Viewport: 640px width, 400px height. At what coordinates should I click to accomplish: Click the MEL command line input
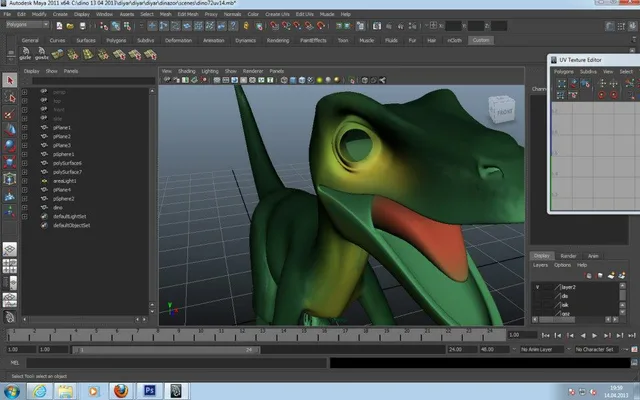176,362
